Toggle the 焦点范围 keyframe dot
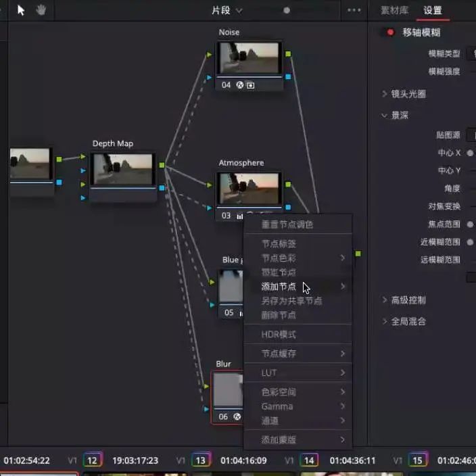Screen dimensions: 476x476 tap(470, 224)
